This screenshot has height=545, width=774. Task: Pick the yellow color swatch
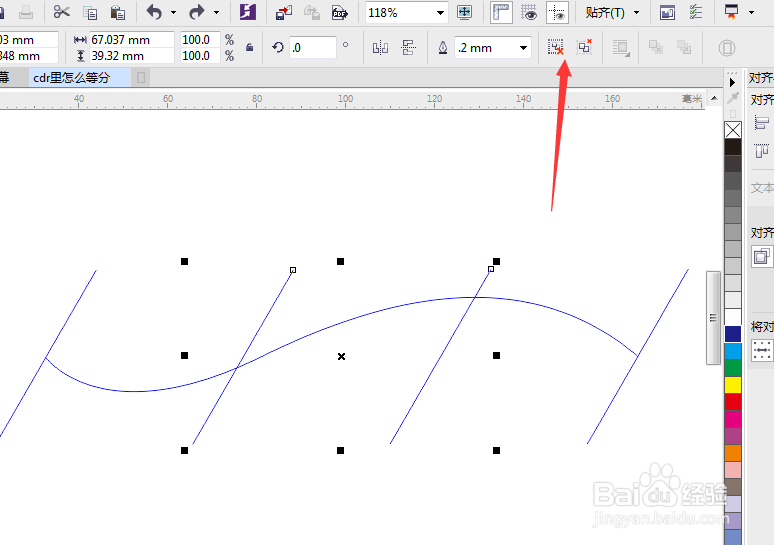(x=733, y=385)
